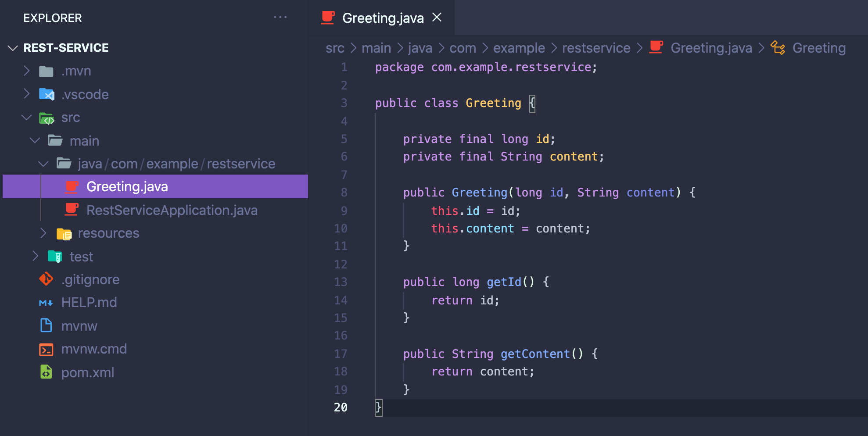Expand the resources folder
Viewport: 868px width, 436px height.
point(43,233)
